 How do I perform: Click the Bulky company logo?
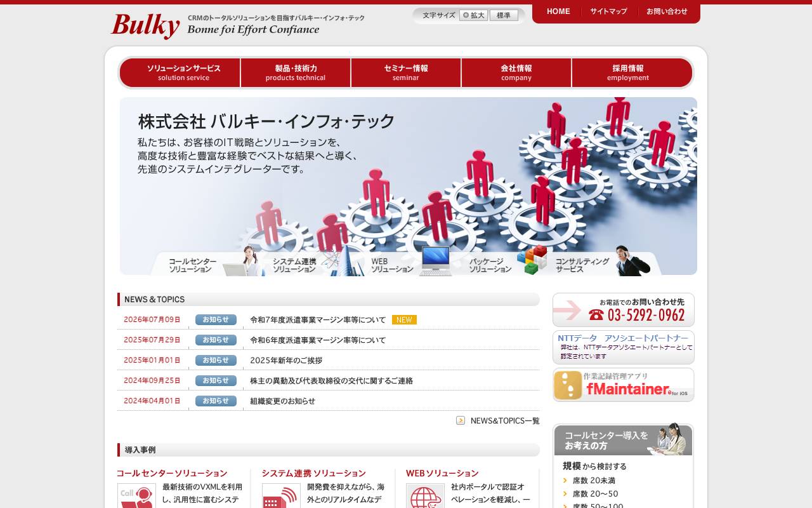tap(145, 26)
